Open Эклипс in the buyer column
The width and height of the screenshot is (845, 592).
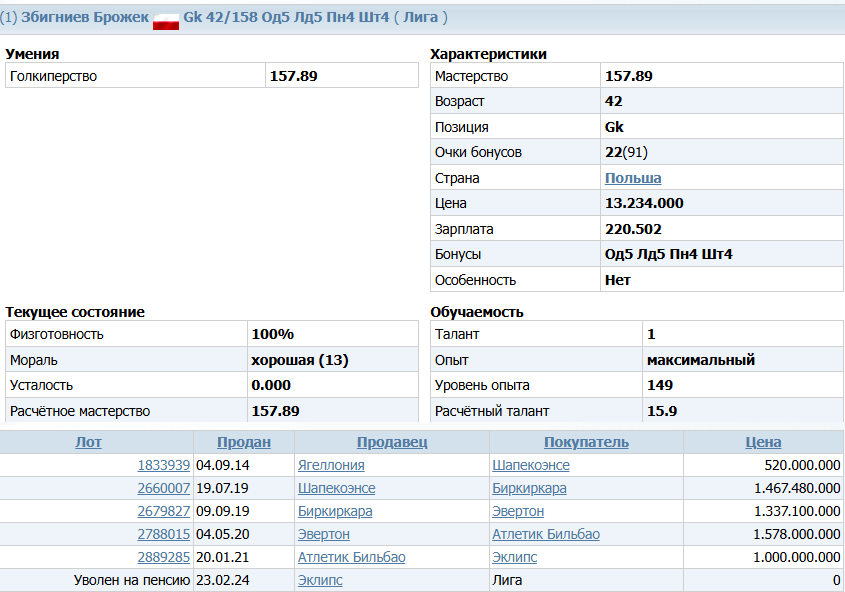tap(515, 557)
